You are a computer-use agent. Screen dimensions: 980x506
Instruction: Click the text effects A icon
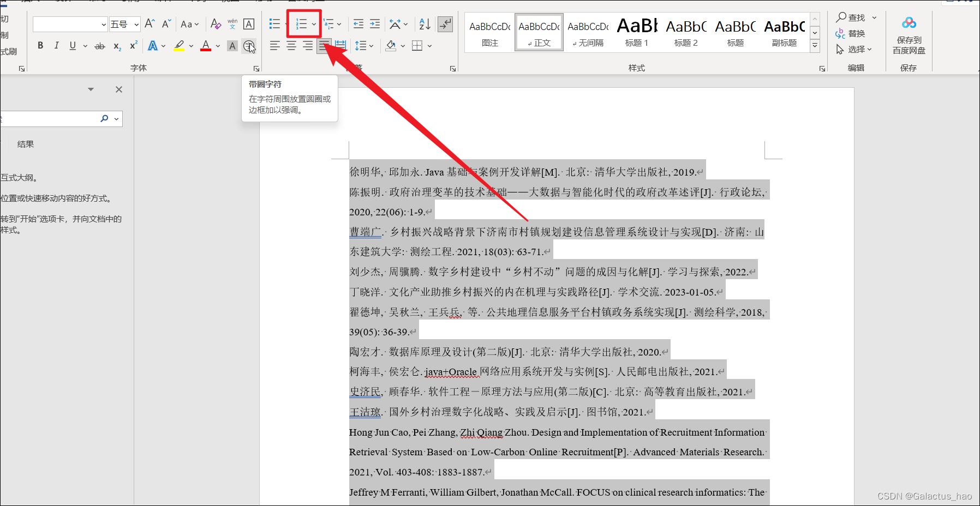(153, 46)
